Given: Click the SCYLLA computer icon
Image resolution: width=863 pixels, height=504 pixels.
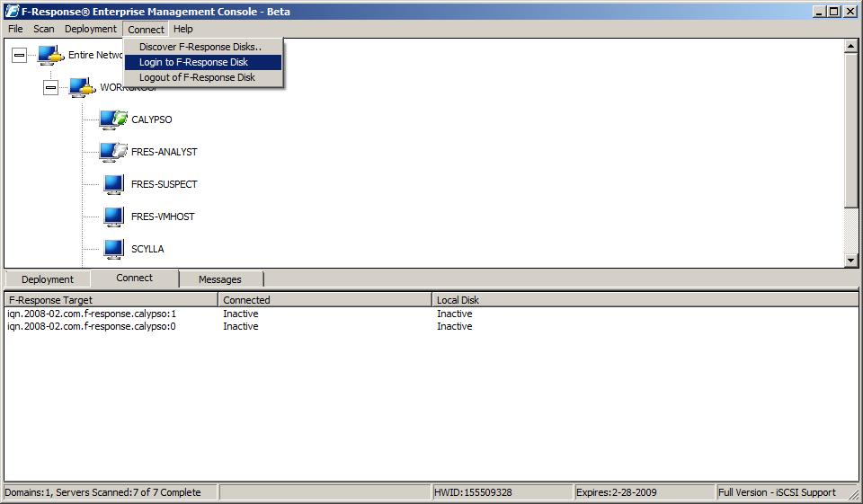Looking at the screenshot, I should [114, 249].
